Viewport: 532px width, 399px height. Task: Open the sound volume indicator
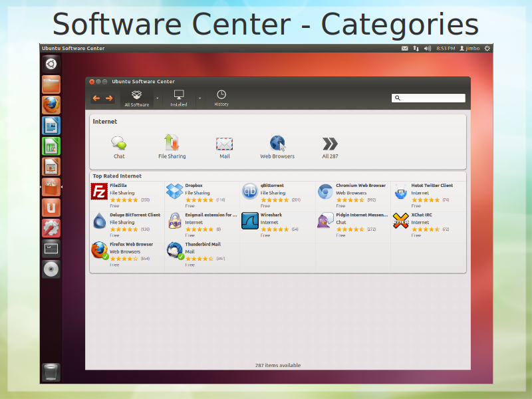427,48
